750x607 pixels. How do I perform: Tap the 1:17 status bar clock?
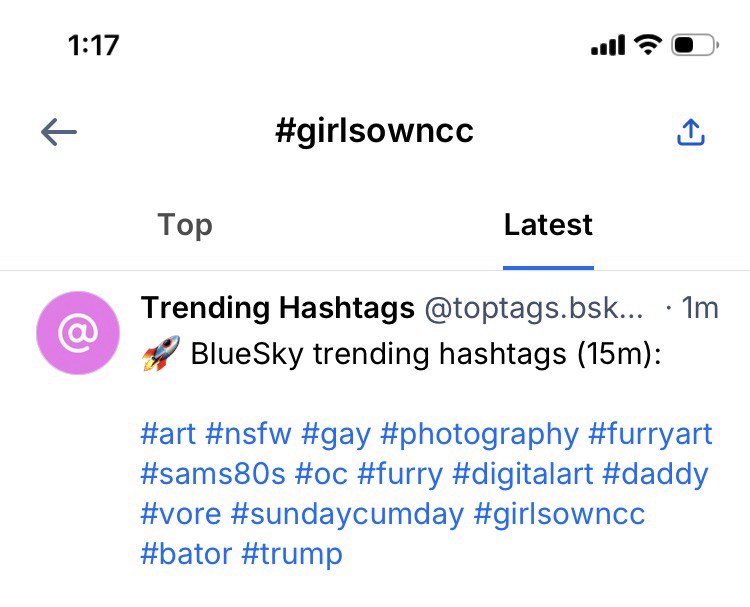(93, 45)
